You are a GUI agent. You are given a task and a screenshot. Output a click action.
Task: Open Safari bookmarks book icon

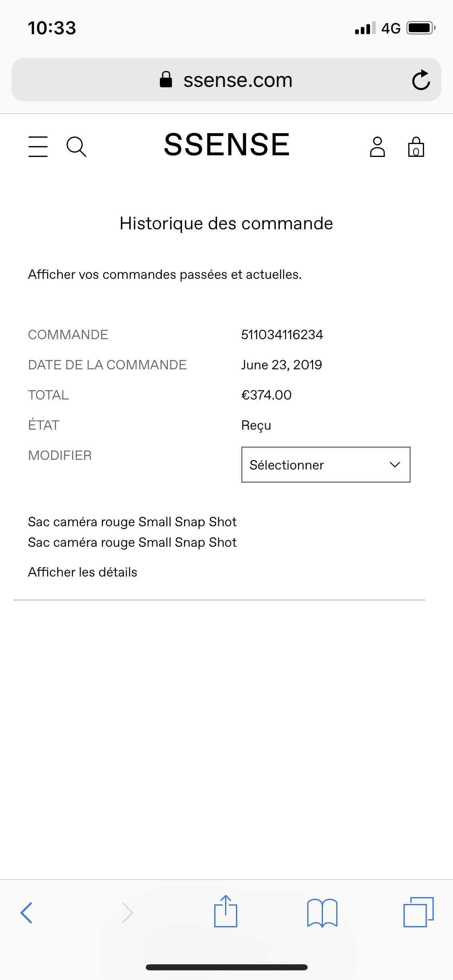[x=322, y=912]
